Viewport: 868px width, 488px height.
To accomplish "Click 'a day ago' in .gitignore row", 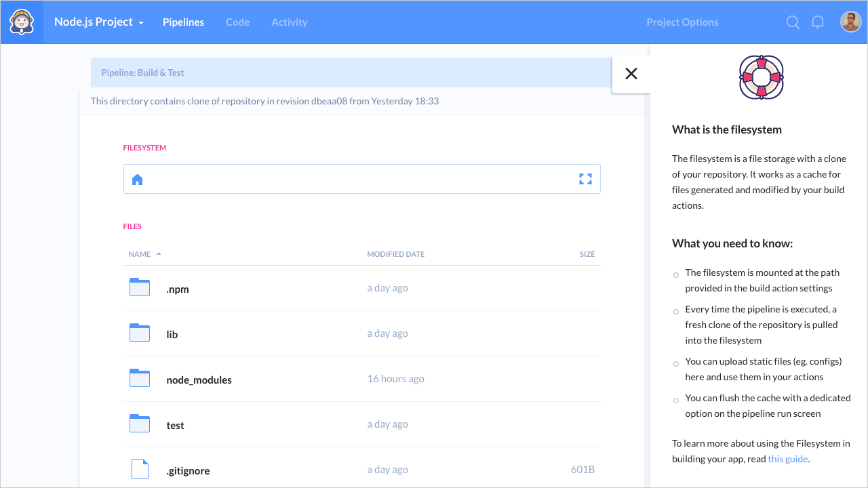I will point(387,469).
